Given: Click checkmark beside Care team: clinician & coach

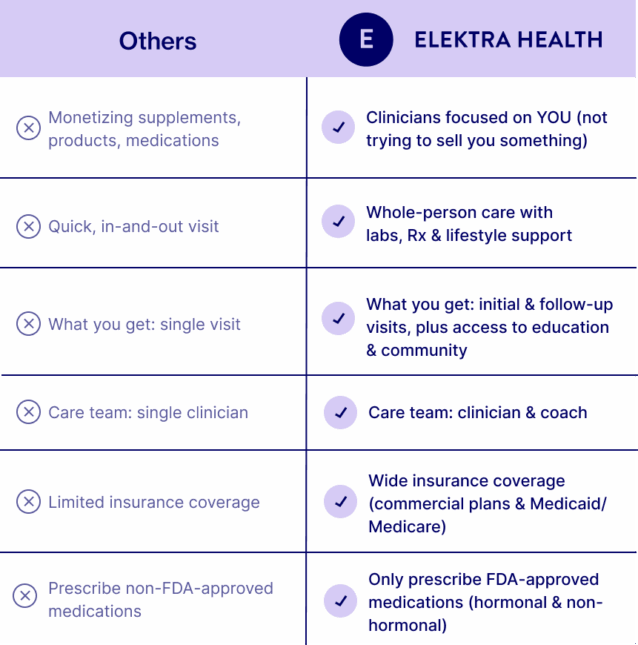Looking at the screenshot, I should (x=340, y=412).
